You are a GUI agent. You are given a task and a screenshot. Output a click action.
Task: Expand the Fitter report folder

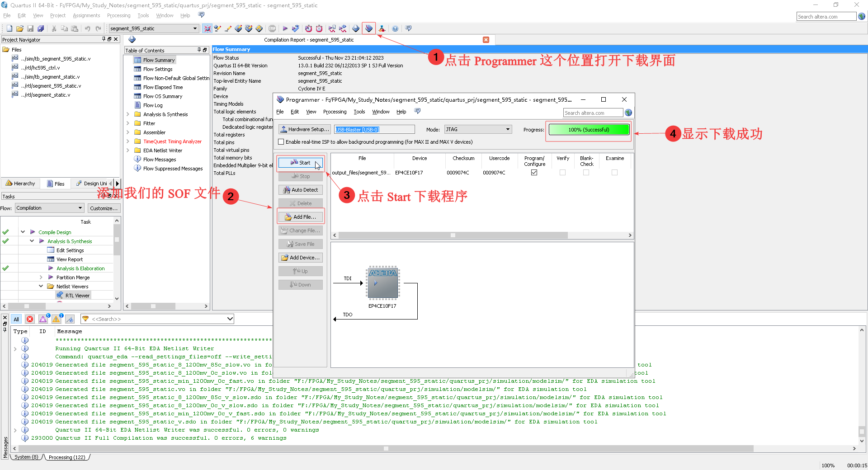tap(128, 123)
